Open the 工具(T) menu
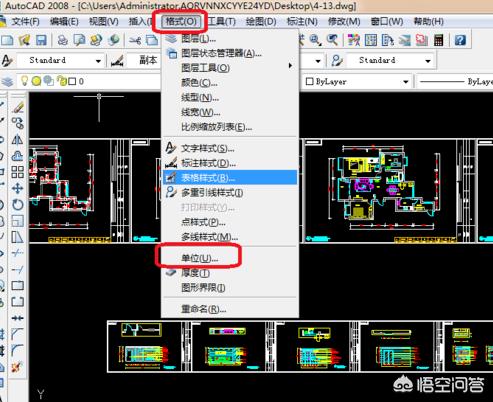The height and width of the screenshot is (402, 493). tap(222, 22)
